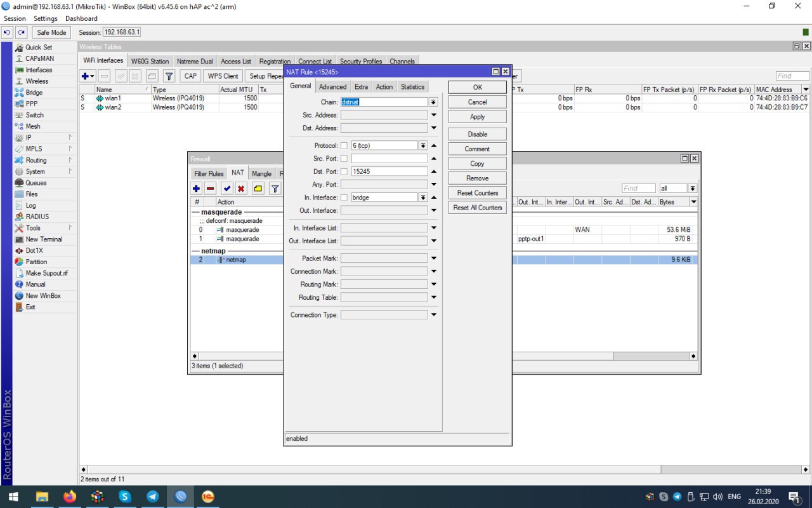Toggle the In. Interface invert checkbox

(x=344, y=197)
